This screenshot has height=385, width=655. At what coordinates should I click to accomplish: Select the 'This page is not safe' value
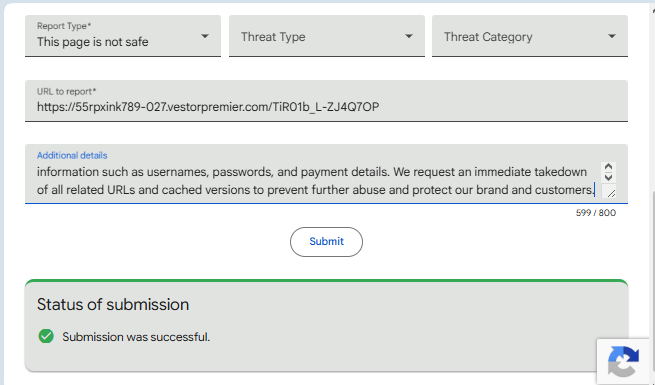(92, 42)
